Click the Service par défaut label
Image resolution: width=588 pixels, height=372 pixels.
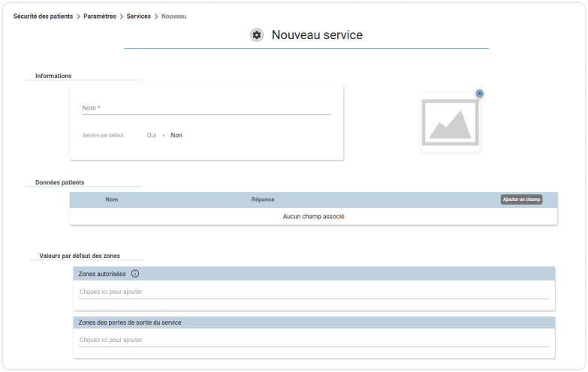click(x=103, y=135)
